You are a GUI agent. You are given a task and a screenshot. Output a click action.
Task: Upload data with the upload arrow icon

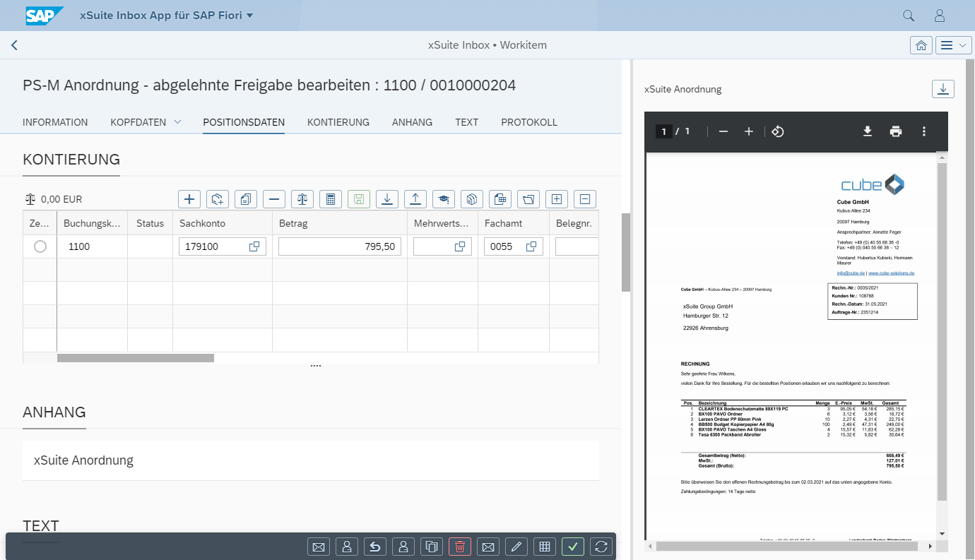(x=415, y=198)
